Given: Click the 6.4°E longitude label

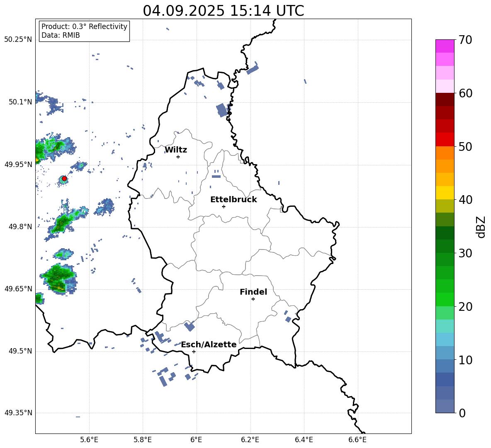Looking at the screenshot, I should 304,440.
